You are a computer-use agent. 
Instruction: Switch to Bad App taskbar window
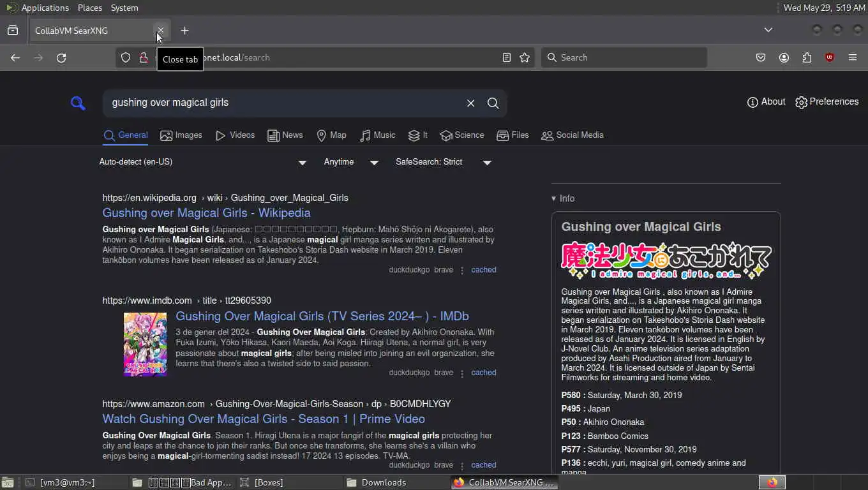coord(183,482)
